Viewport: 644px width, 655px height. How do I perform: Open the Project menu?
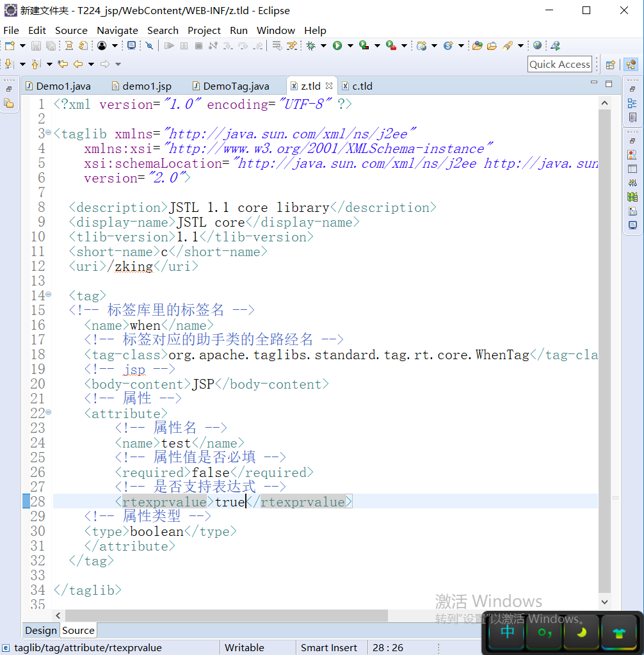(x=204, y=31)
